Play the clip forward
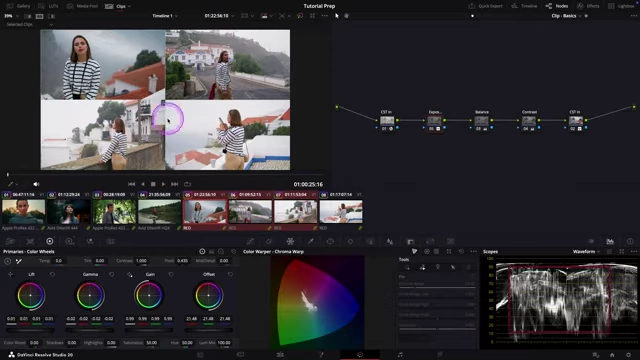Image resolution: width=640 pixels, height=360 pixels. pos(163,184)
